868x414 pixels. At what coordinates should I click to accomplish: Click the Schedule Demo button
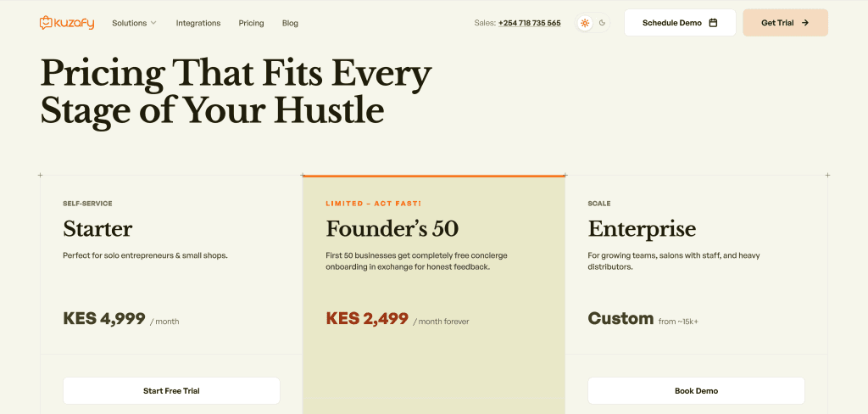coord(680,23)
